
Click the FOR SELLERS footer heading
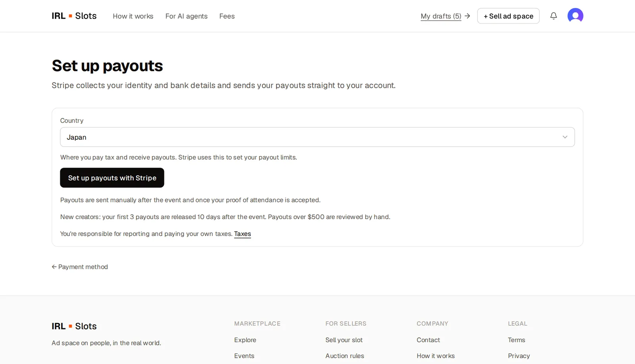[x=346, y=324]
